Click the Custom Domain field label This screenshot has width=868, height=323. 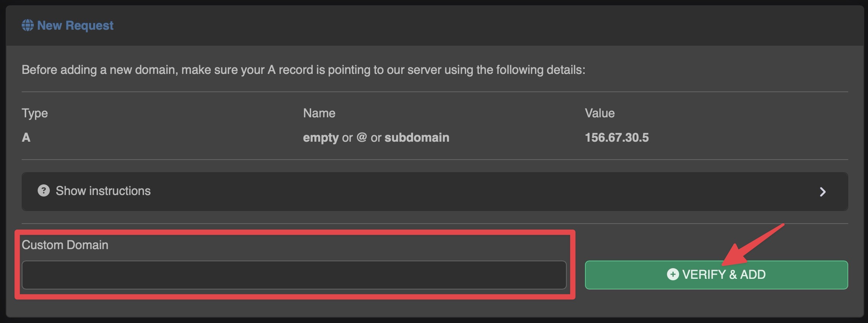point(65,245)
